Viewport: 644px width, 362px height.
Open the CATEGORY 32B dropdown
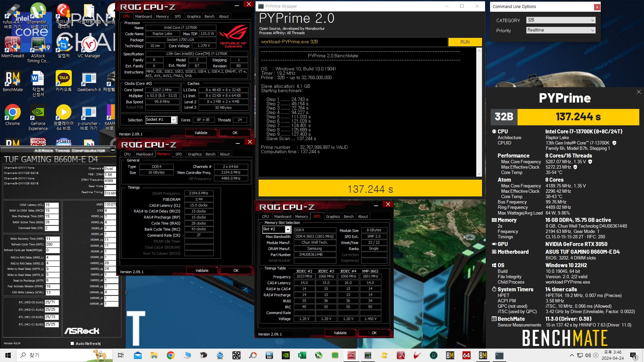click(x=561, y=20)
